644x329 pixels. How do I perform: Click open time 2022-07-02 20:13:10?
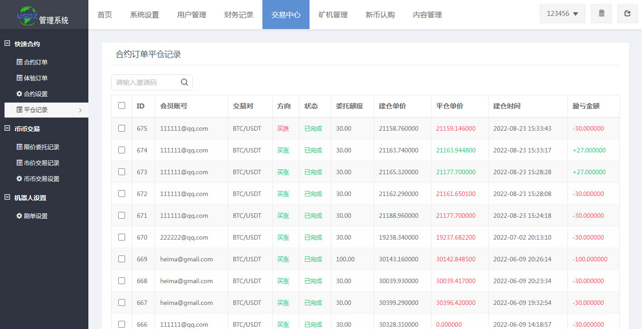tap(522, 237)
